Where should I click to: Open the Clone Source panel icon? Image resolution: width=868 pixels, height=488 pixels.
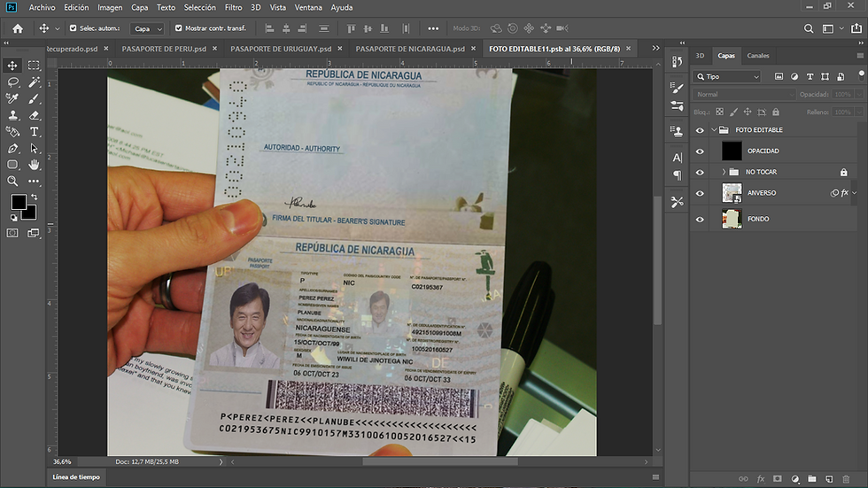(x=677, y=131)
